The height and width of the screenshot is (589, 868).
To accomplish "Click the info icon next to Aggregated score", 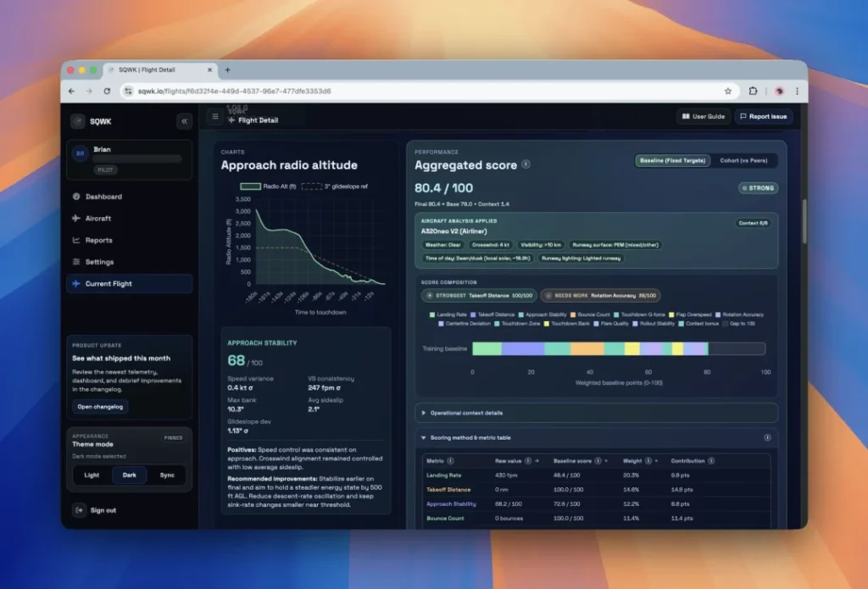I will pos(526,164).
